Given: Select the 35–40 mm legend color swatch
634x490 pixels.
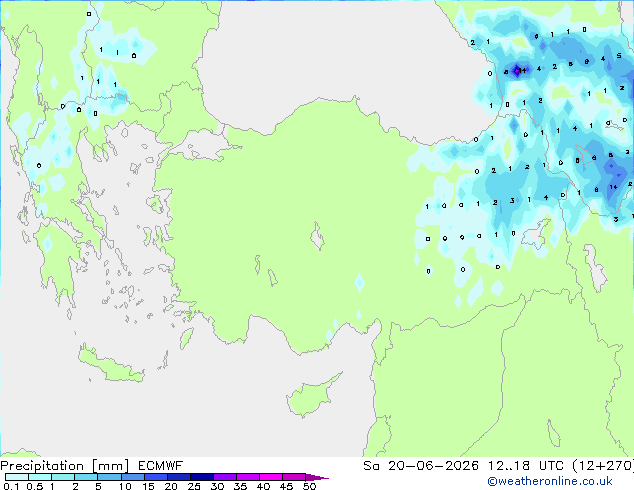Looking at the screenshot, I should pyautogui.click(x=248, y=477).
